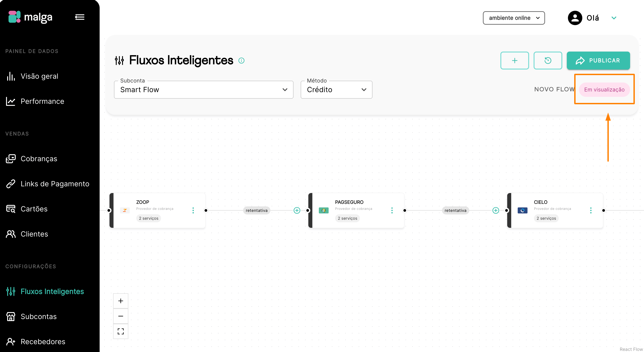Open the Subconta Smart Flow dropdown

click(x=204, y=89)
